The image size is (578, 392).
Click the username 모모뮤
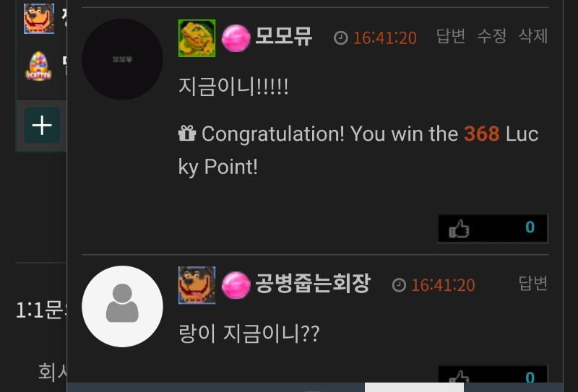pyautogui.click(x=284, y=36)
